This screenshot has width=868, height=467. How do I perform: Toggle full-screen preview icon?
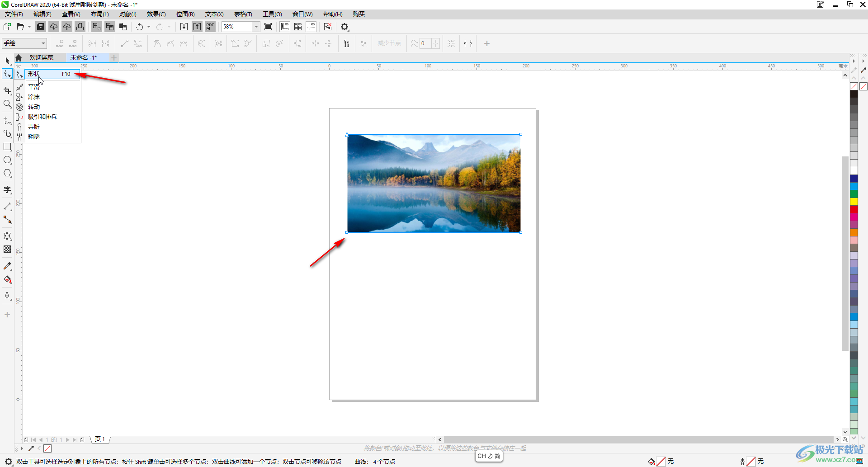(x=268, y=27)
